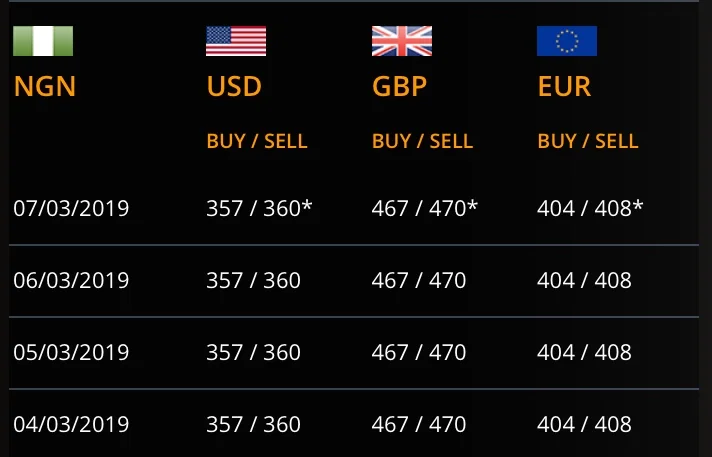Select the USD column heading
The width and height of the screenshot is (712, 457).
(234, 86)
